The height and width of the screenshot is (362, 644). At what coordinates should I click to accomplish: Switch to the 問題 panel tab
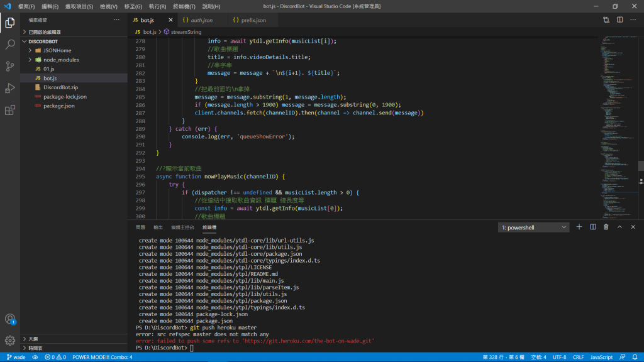(140, 227)
